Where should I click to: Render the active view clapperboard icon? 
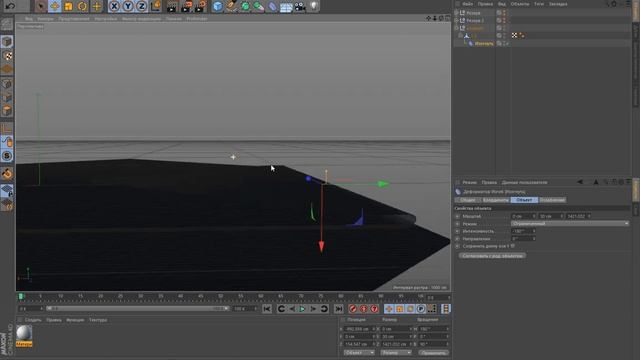pos(172,6)
